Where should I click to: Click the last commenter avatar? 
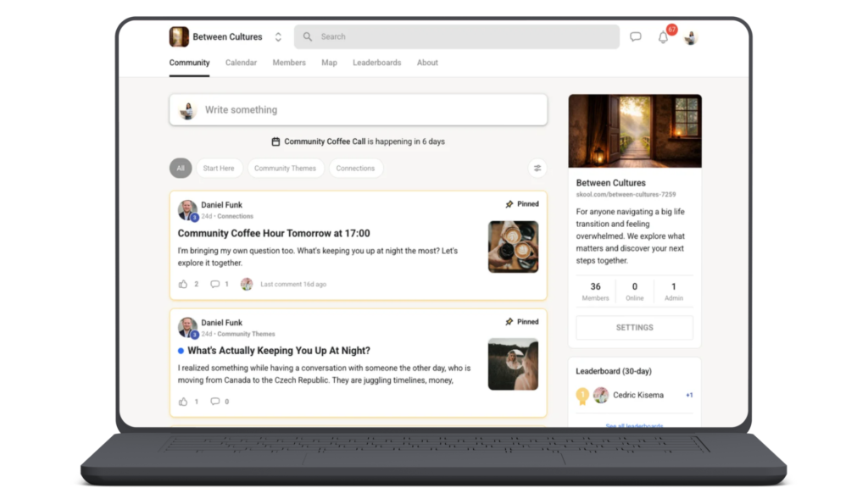tap(247, 285)
